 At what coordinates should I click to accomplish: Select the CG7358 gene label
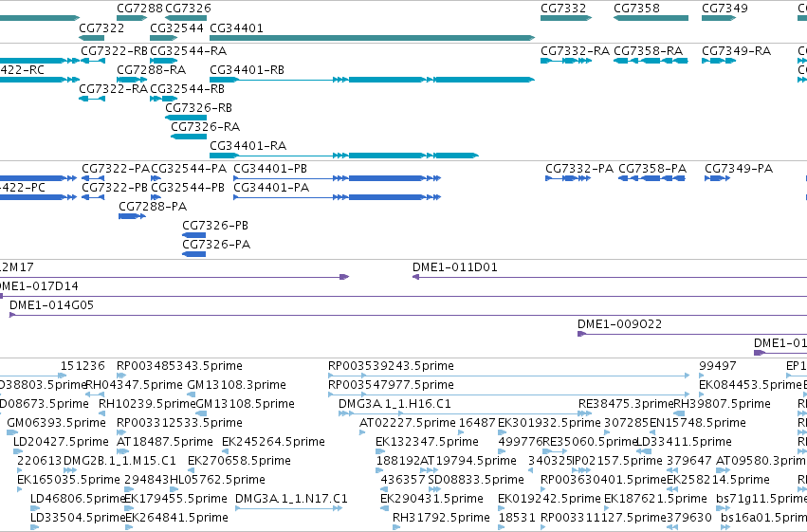coord(636,9)
